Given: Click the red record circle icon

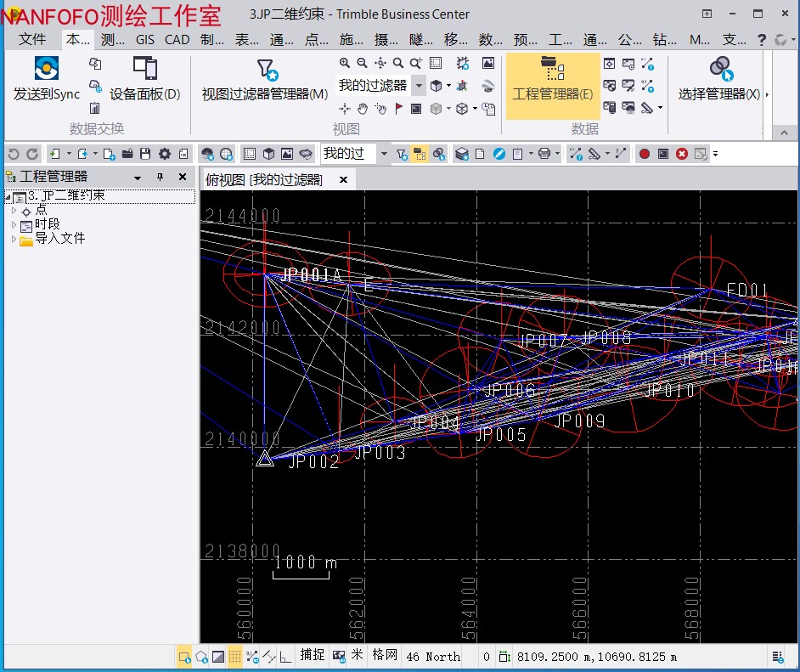Looking at the screenshot, I should pos(645,154).
